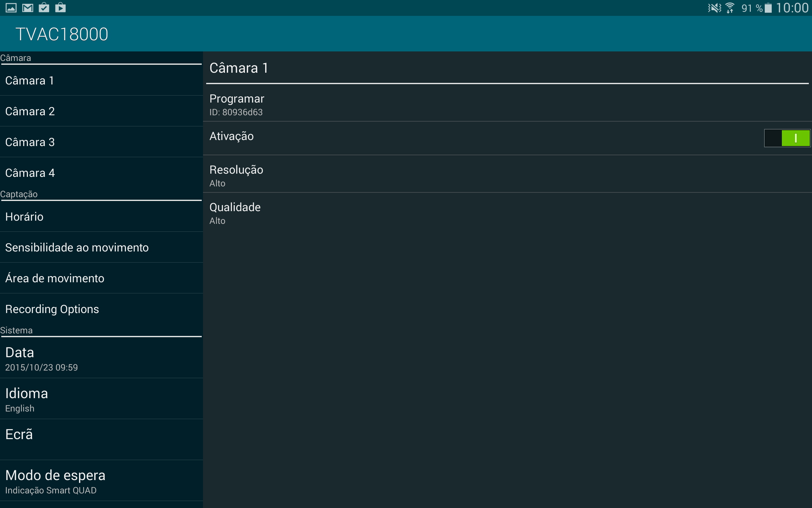Change the Idioma language setting
Image resolution: width=812 pixels, height=508 pixels.
point(101,399)
